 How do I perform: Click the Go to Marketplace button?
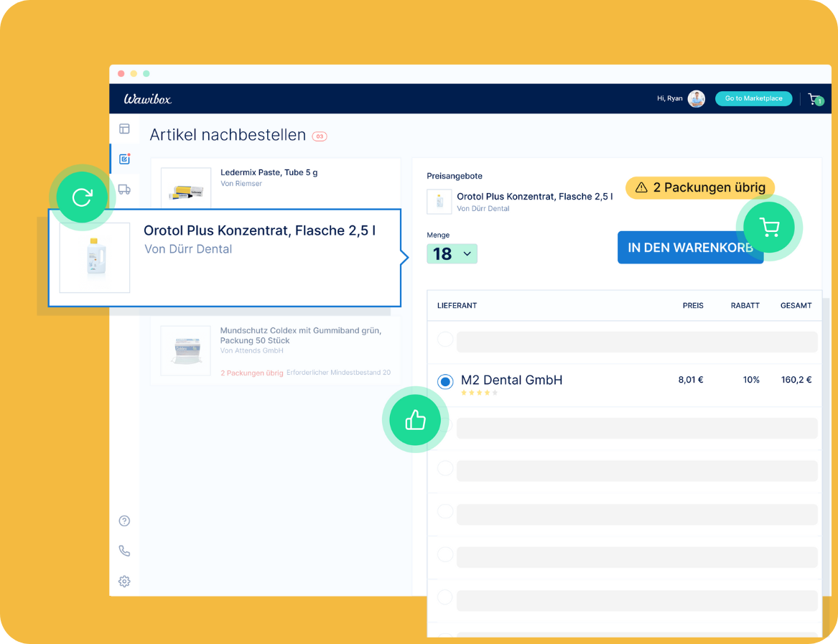(753, 99)
